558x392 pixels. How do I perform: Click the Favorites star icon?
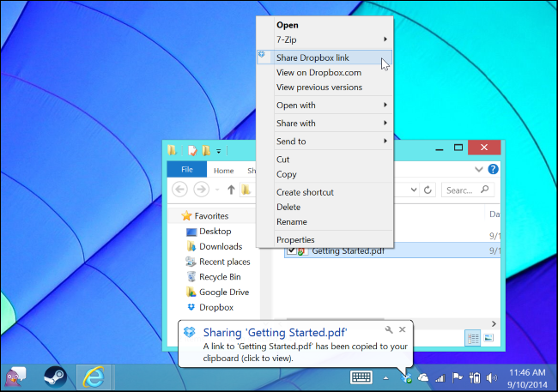[186, 216]
